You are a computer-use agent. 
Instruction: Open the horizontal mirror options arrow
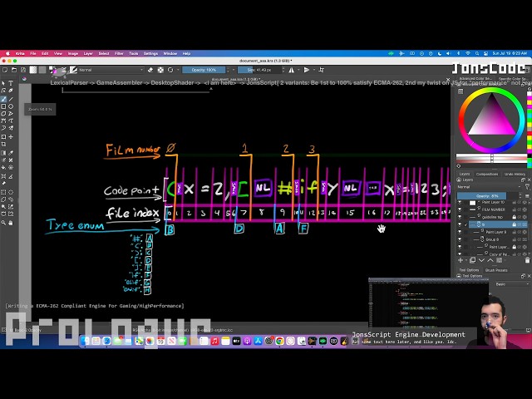click(298, 70)
